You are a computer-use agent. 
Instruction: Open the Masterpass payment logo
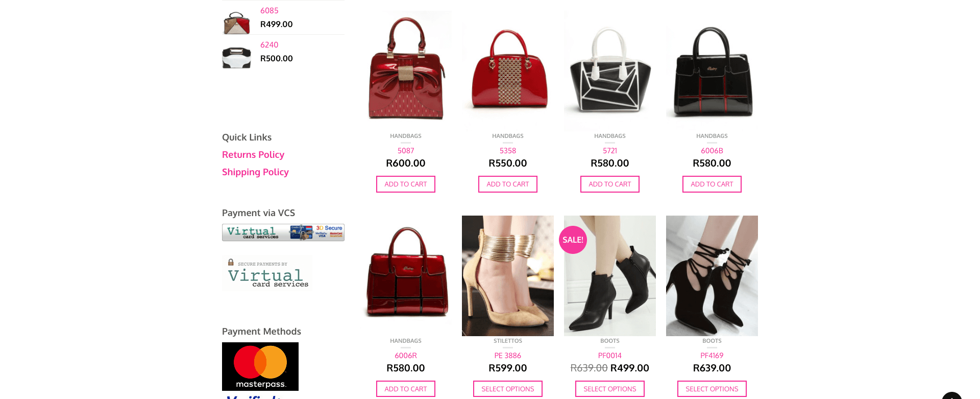tap(260, 366)
